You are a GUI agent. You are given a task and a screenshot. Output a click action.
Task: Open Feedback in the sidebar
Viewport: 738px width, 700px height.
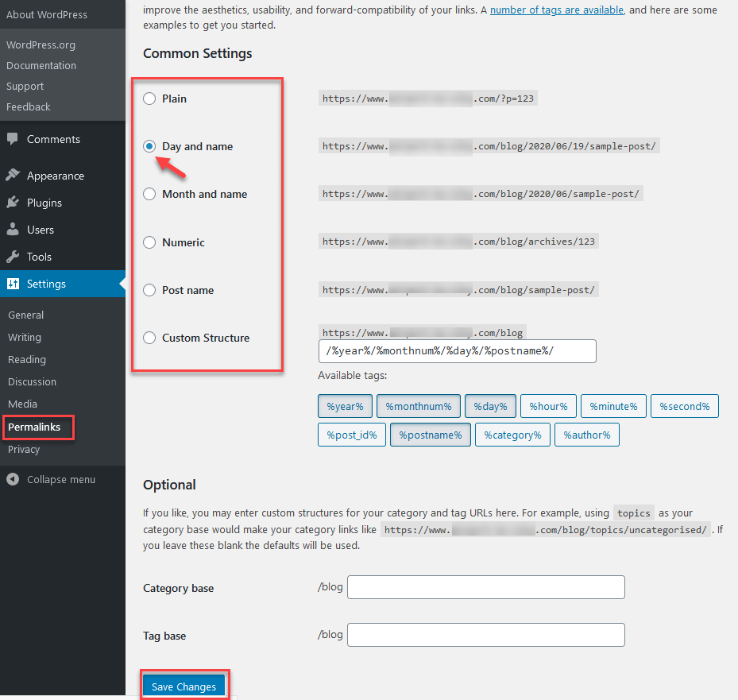coord(29,106)
